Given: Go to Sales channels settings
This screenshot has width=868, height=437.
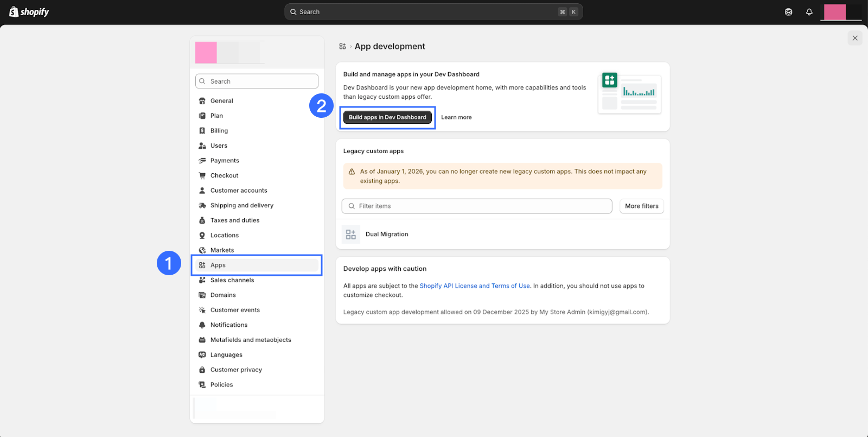Looking at the screenshot, I should tap(232, 280).
